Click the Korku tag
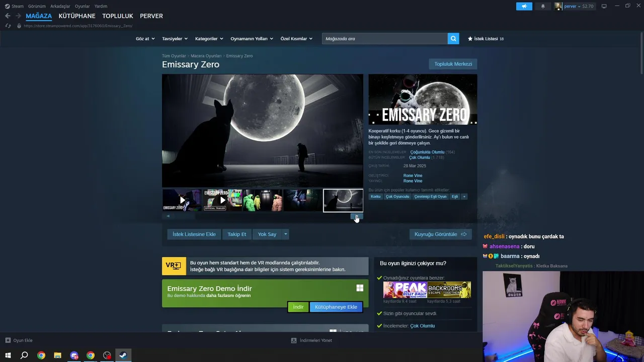The width and height of the screenshot is (644, 362). [x=376, y=197]
